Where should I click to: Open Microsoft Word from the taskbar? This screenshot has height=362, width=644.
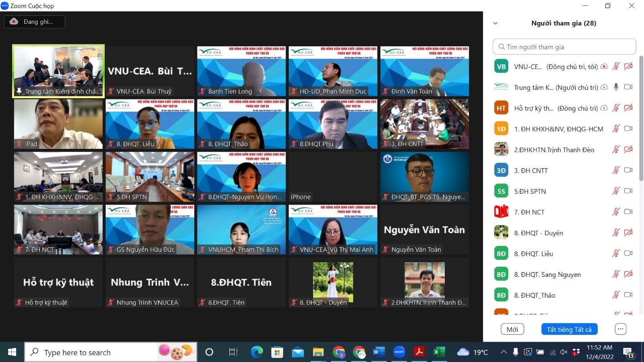378,352
